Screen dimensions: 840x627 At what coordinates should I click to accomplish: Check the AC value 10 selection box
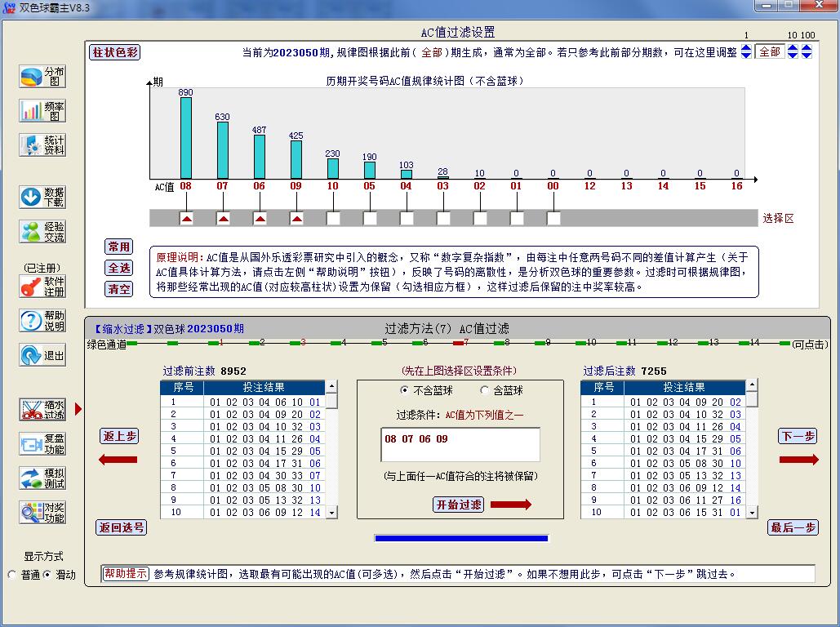click(333, 219)
